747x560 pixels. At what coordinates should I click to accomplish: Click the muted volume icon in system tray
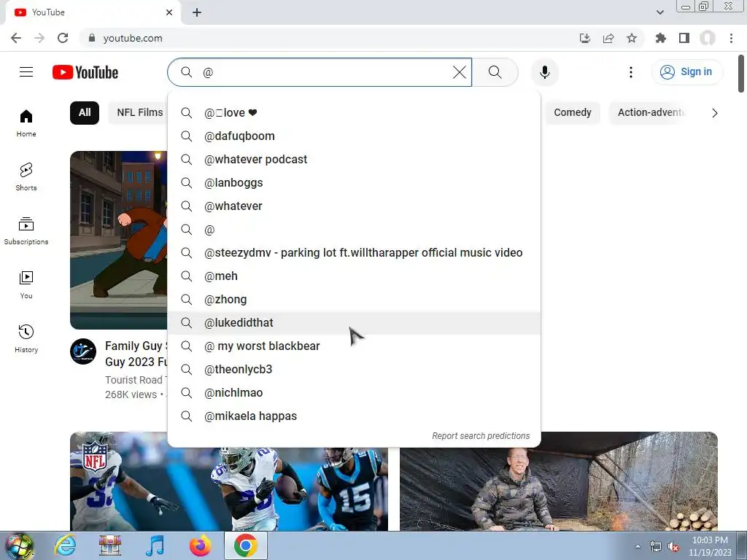click(673, 547)
